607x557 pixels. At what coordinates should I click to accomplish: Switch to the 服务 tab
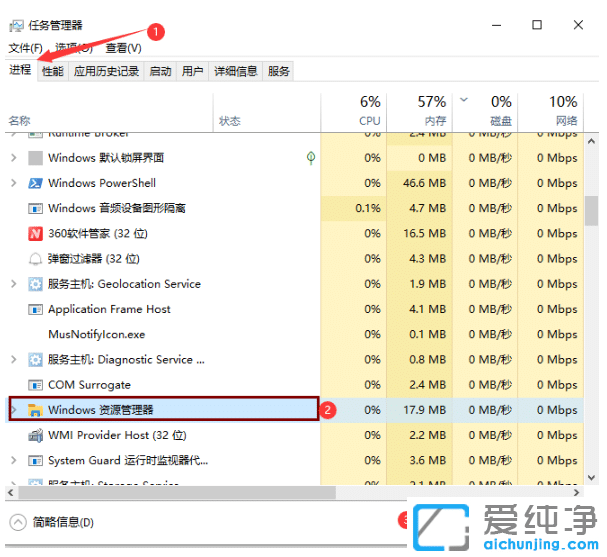(x=278, y=71)
